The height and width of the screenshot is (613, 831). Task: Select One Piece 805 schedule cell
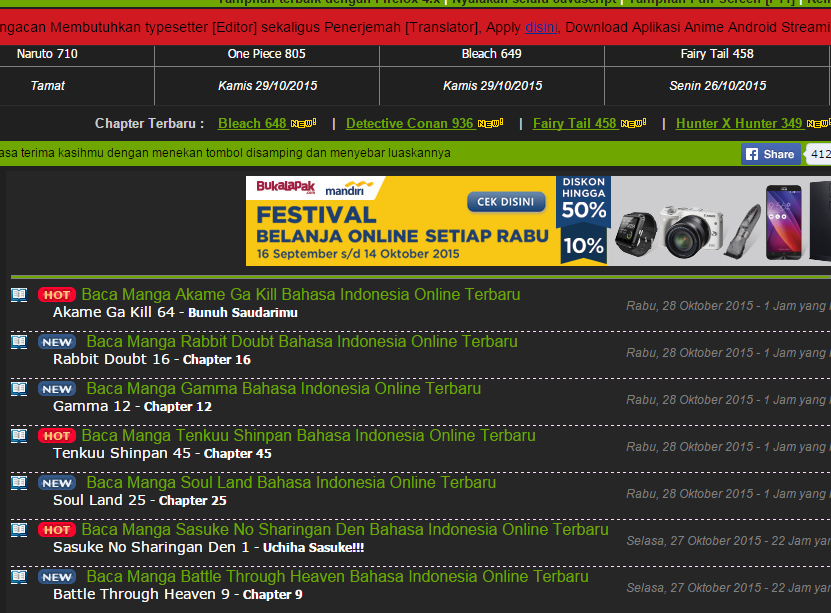point(267,54)
